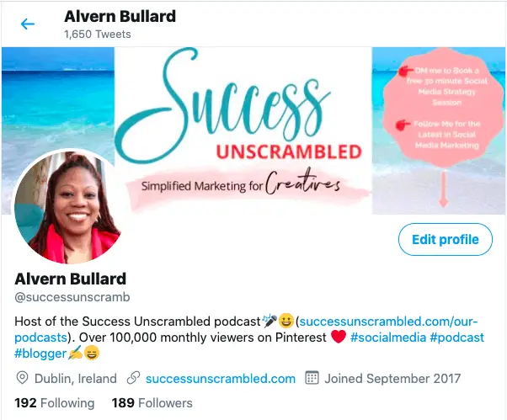The height and width of the screenshot is (420, 507).
Task: Open the #podcast hashtag
Action: (456, 338)
